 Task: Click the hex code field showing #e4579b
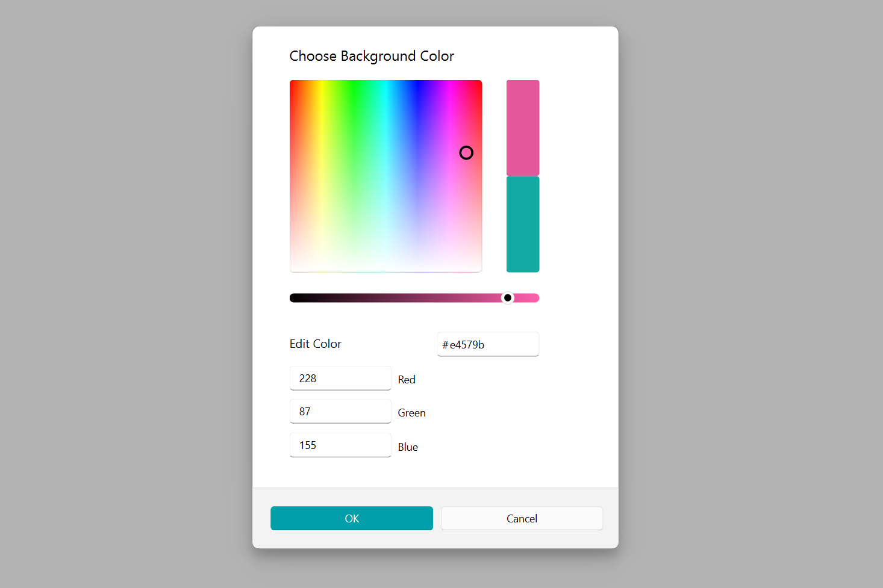(488, 344)
